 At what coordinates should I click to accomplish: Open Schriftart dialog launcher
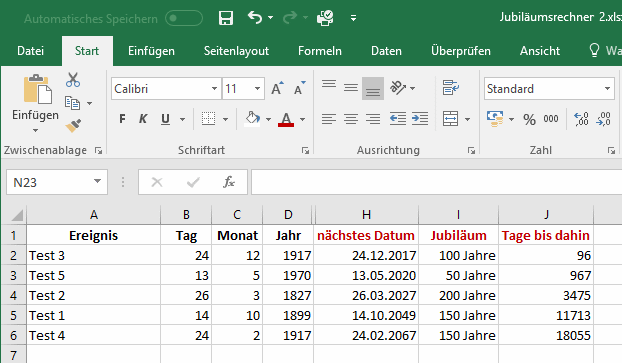pyautogui.click(x=305, y=150)
